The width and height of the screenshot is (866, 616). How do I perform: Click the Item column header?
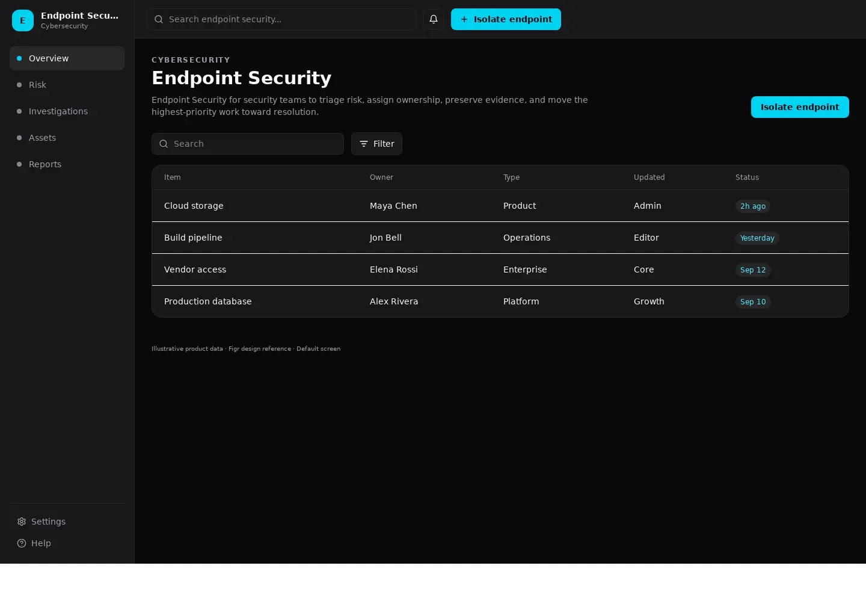(x=173, y=177)
